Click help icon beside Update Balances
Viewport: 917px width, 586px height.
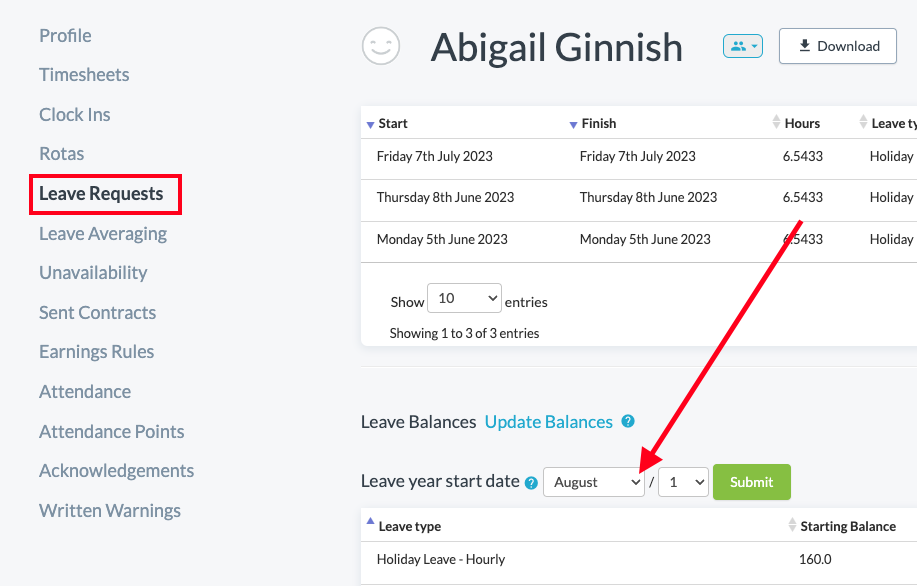(x=628, y=422)
